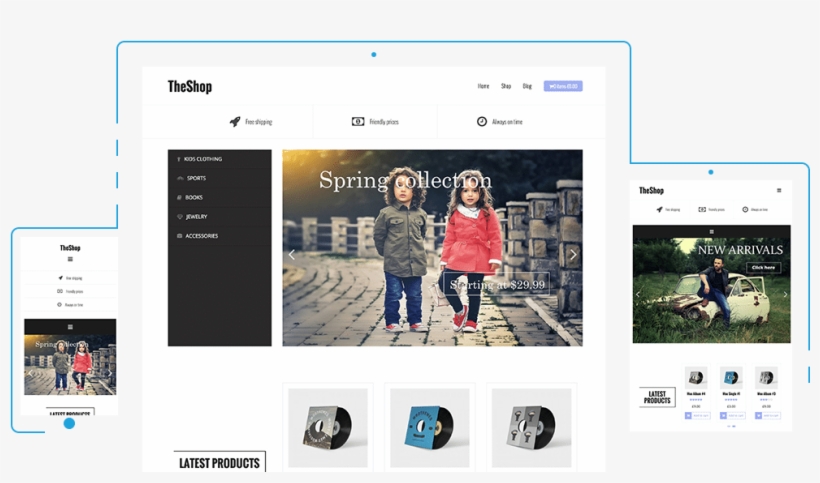Go to Home in desktop nav
820x483 pixels.
pos(483,86)
